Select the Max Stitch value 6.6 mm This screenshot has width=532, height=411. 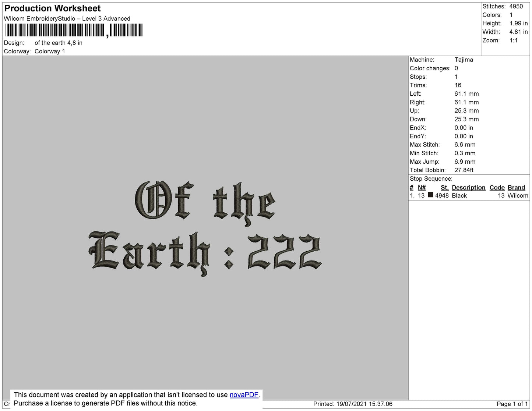[x=465, y=145]
